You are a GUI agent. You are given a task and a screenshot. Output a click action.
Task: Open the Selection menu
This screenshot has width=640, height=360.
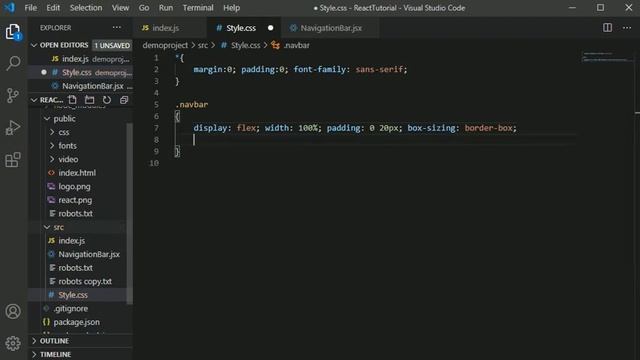(x=86, y=8)
